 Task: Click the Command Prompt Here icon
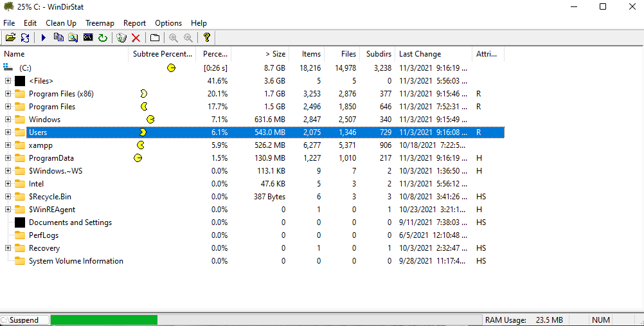tap(88, 37)
